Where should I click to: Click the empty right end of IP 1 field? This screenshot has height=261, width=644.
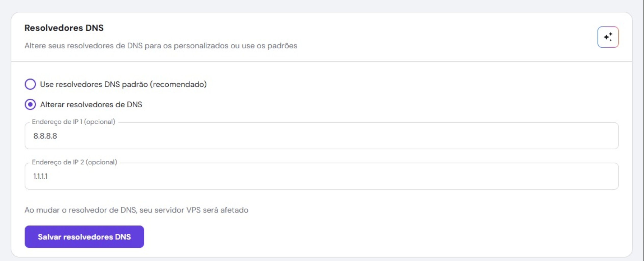(x=586, y=136)
